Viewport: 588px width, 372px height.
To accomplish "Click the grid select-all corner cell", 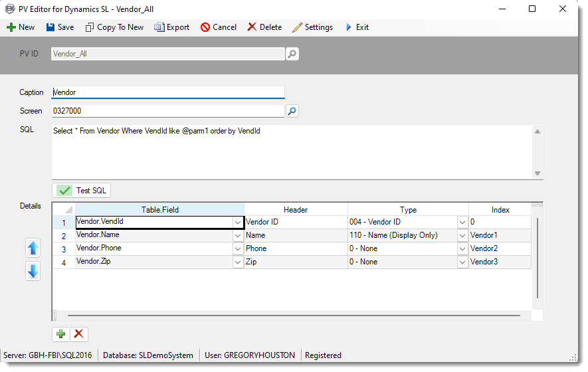I will (x=64, y=210).
